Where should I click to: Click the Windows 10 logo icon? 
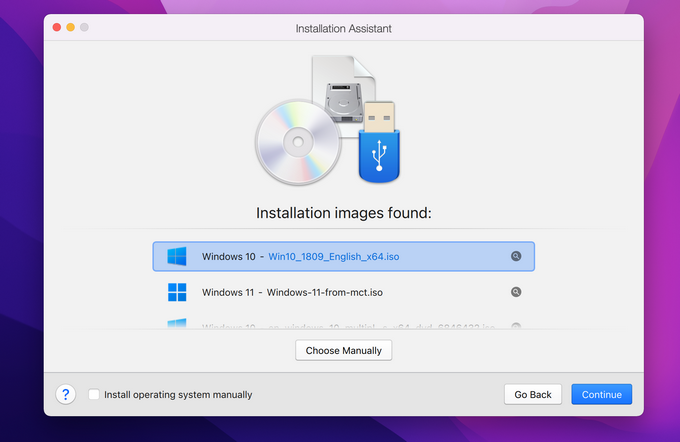177,256
